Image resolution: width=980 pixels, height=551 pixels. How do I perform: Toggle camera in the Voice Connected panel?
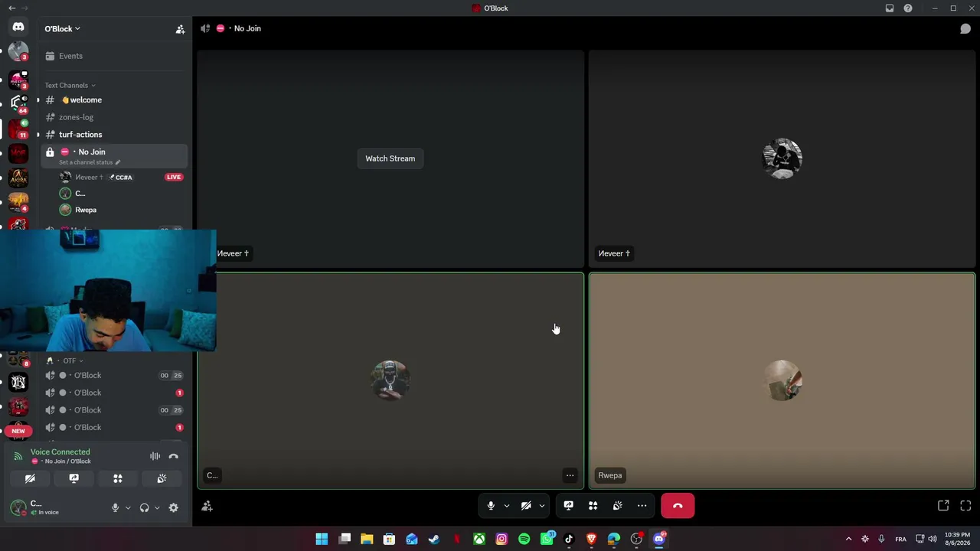click(30, 478)
